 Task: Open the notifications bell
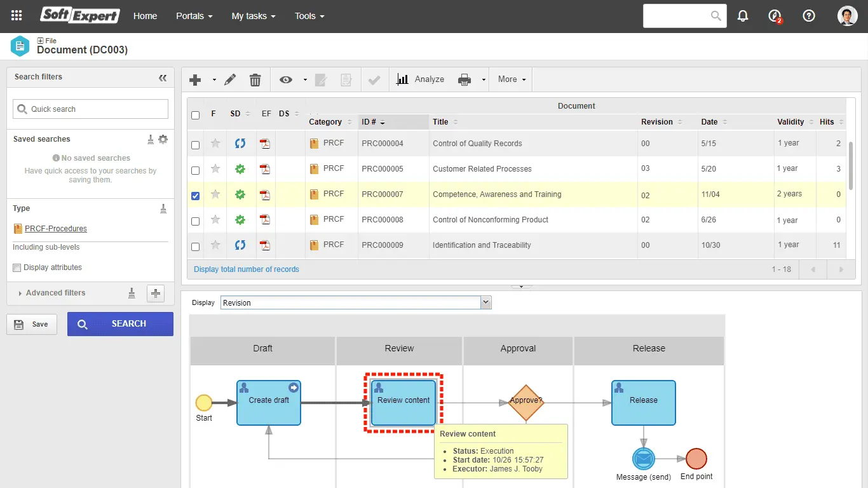[x=742, y=16]
